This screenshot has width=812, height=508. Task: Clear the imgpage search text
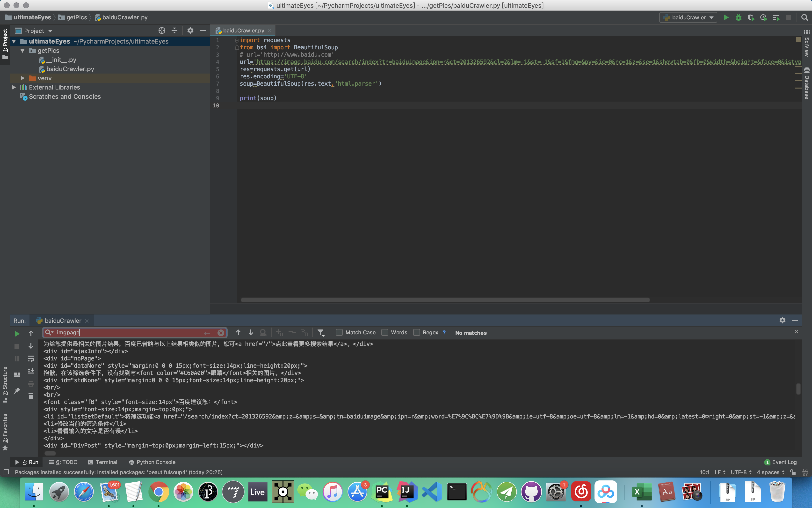(x=221, y=333)
